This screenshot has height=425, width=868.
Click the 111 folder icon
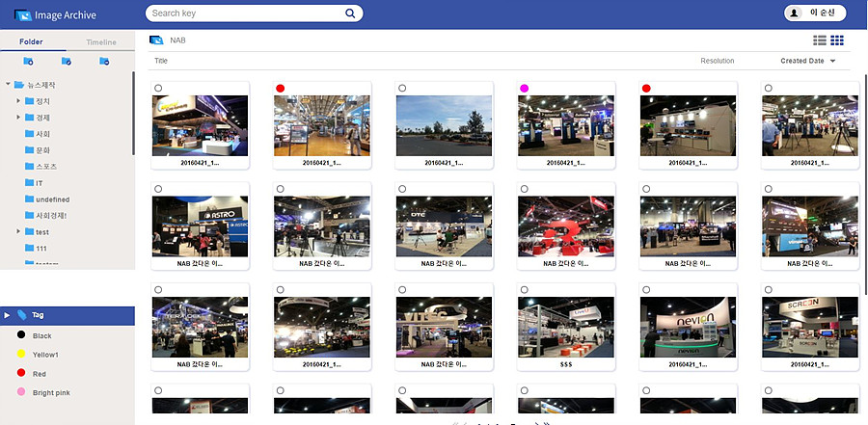click(x=29, y=248)
